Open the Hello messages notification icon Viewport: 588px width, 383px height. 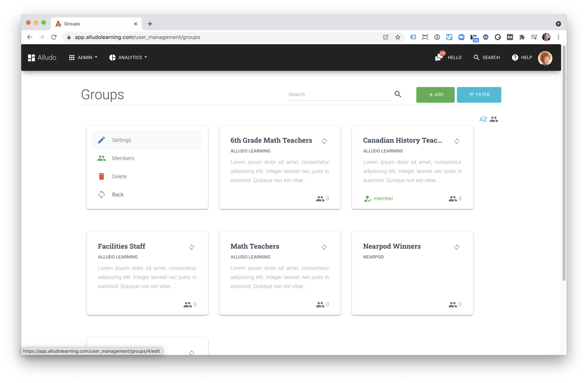[x=439, y=57]
